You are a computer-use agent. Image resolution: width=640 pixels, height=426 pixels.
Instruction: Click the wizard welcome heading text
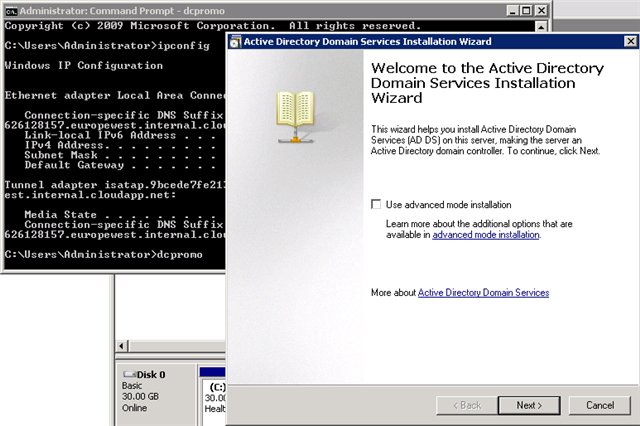(487, 83)
